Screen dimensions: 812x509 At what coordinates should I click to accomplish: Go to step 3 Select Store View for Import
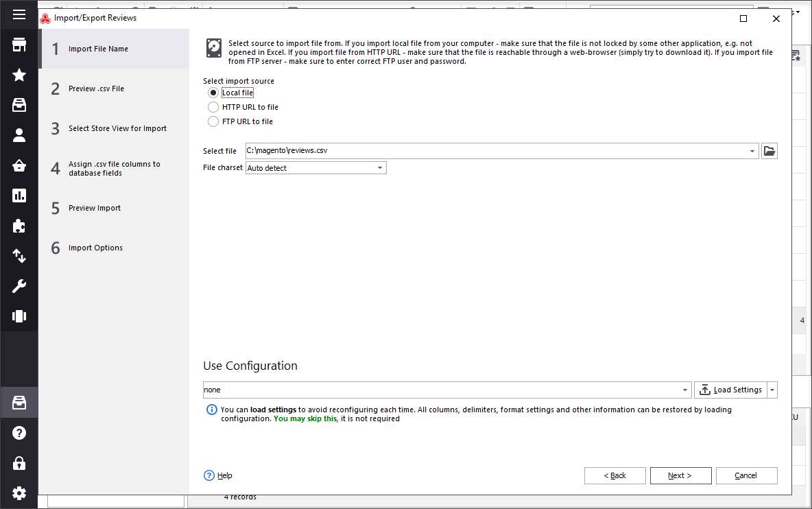pyautogui.click(x=114, y=128)
